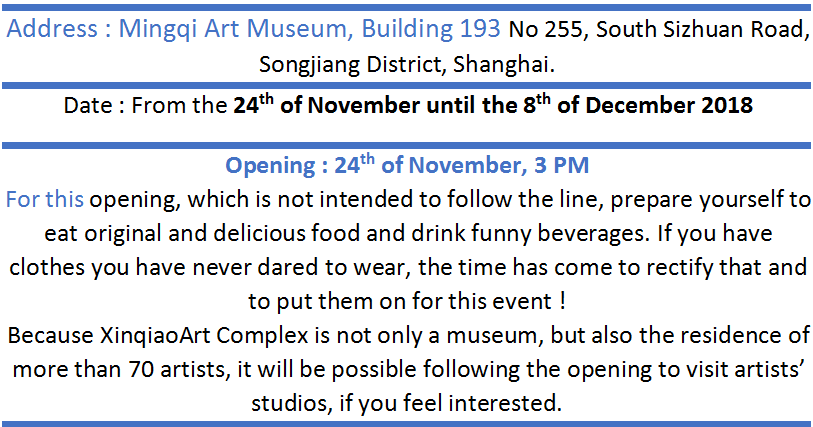Viewport: 813px width, 427px height.
Task: Click the blue 'Address' label text
Action: 52,29
